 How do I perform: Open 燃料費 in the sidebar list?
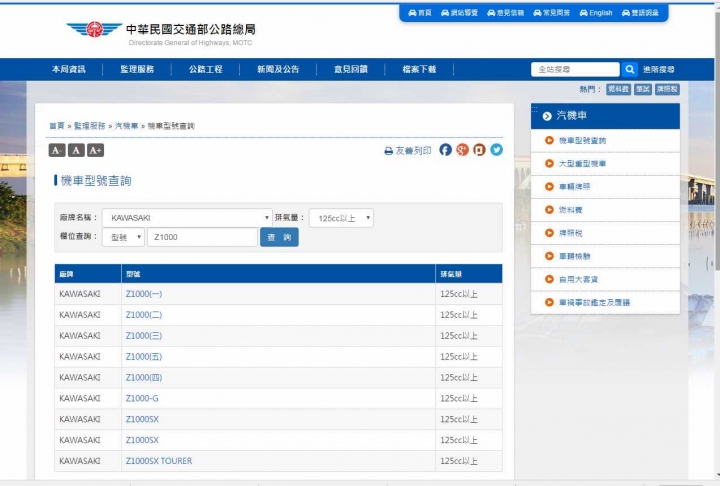pyautogui.click(x=570, y=210)
